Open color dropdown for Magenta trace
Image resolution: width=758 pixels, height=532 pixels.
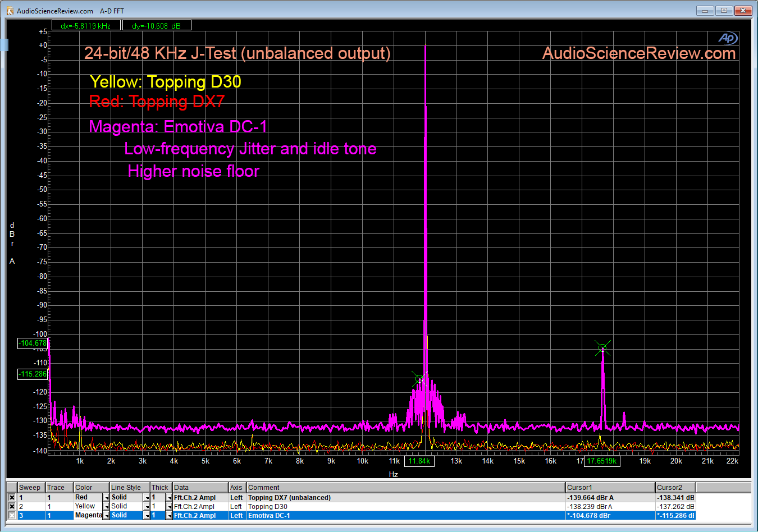(x=106, y=516)
